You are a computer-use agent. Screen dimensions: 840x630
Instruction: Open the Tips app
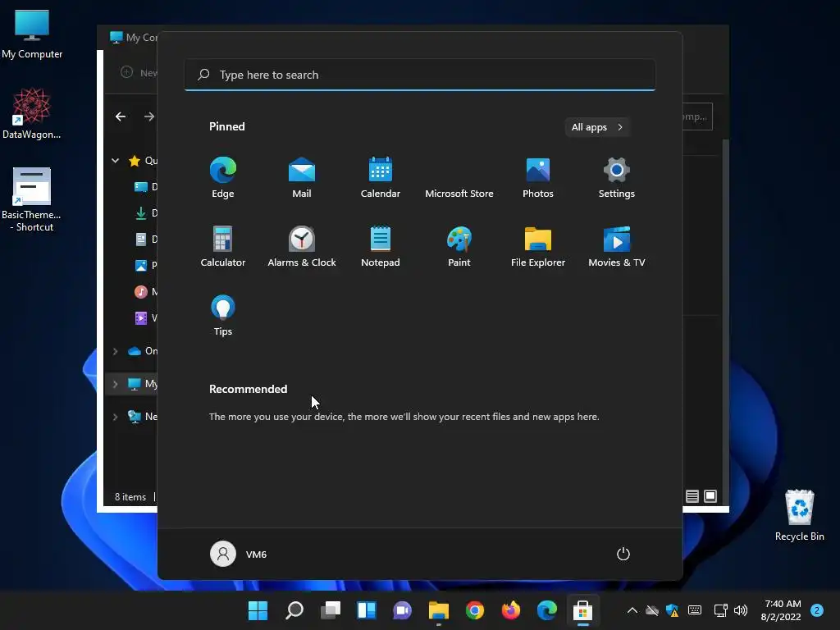click(x=223, y=316)
